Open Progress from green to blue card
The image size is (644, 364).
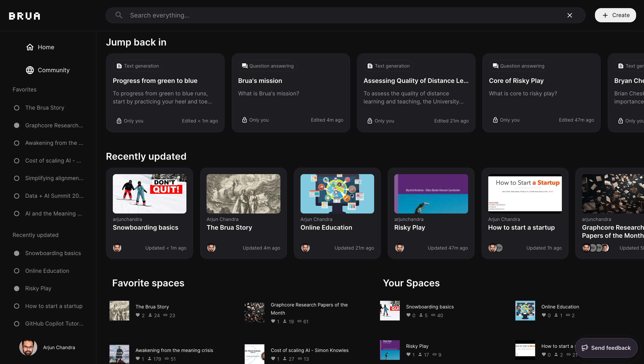point(165,93)
